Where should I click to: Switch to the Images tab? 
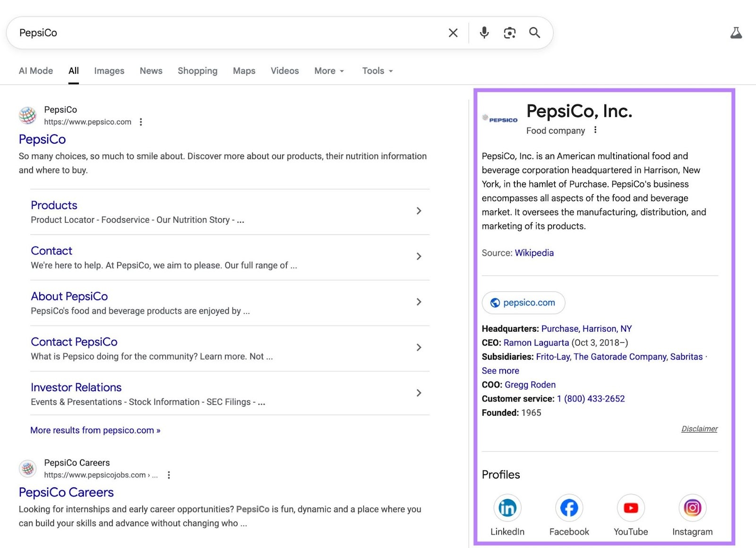pos(109,70)
